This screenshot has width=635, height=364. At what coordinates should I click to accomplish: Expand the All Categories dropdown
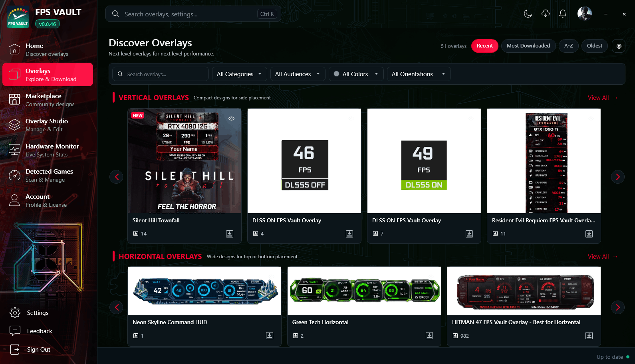click(x=239, y=74)
